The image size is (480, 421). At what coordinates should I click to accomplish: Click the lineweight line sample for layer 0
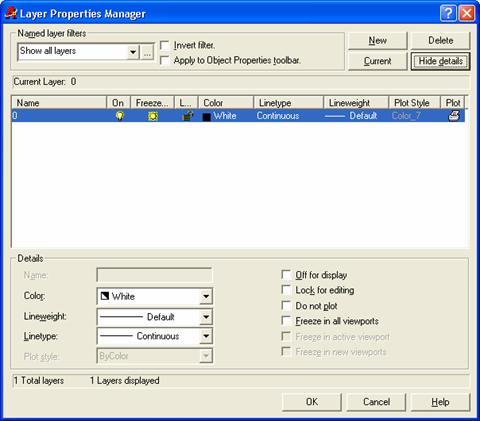[335, 116]
